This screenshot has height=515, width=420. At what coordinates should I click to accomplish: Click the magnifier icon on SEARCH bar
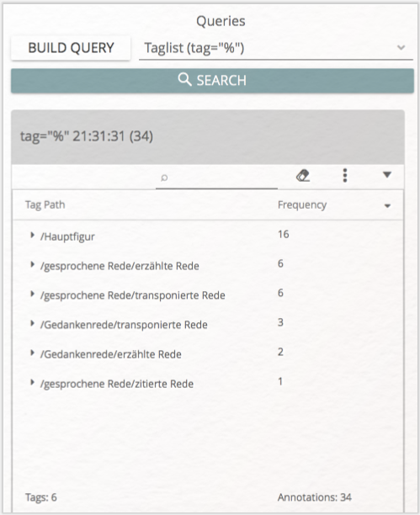pyautogui.click(x=184, y=80)
